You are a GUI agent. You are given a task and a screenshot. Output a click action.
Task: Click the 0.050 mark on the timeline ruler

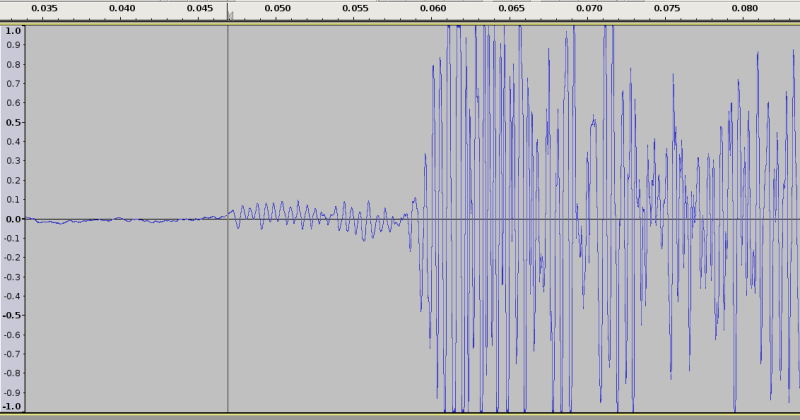click(278, 9)
